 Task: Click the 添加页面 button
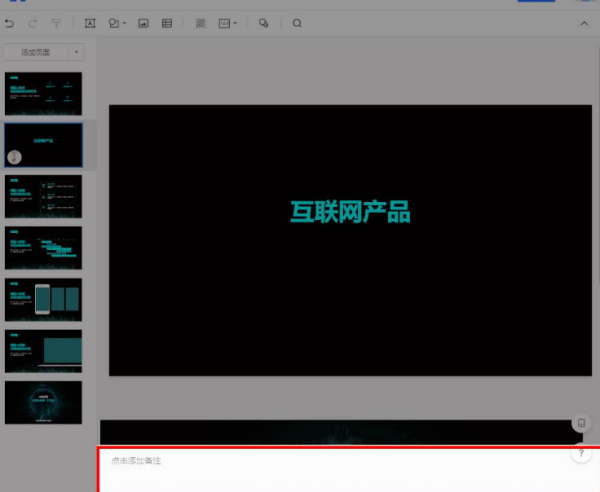[36, 52]
